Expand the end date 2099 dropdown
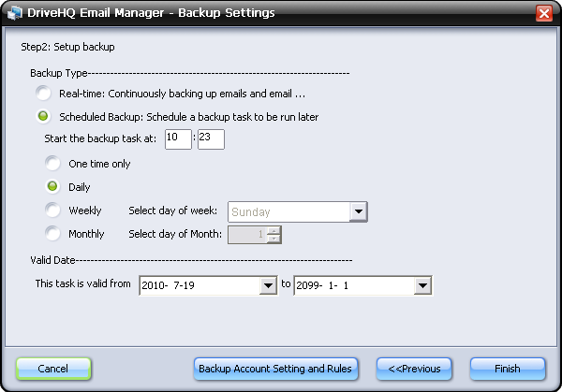 tap(422, 286)
